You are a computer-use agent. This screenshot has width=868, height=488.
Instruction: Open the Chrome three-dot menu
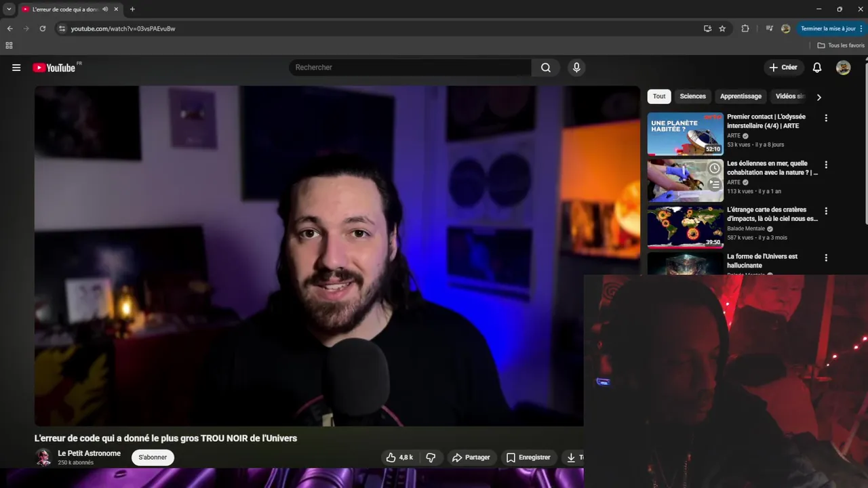click(x=861, y=28)
